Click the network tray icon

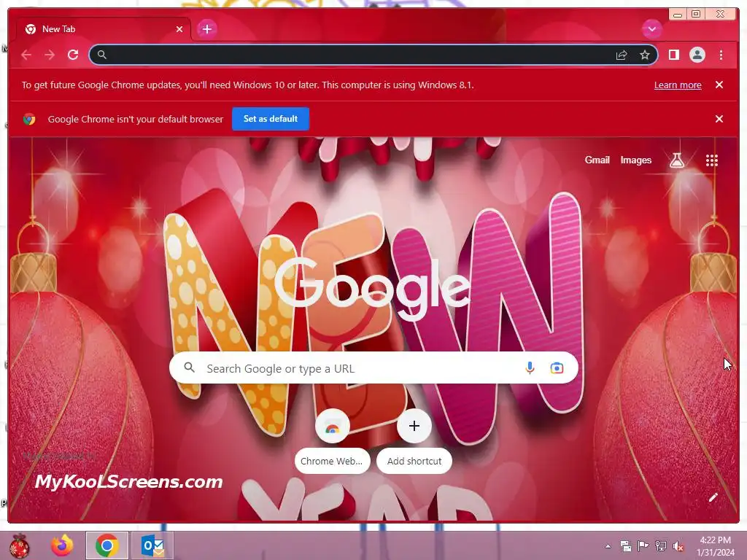(660, 546)
